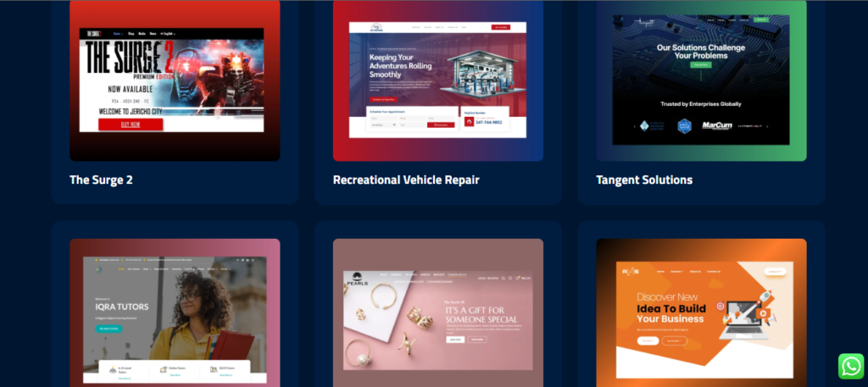Screen dimensions: 868x387
Task: Click the laptop illustration in orange preview
Action: [746, 312]
